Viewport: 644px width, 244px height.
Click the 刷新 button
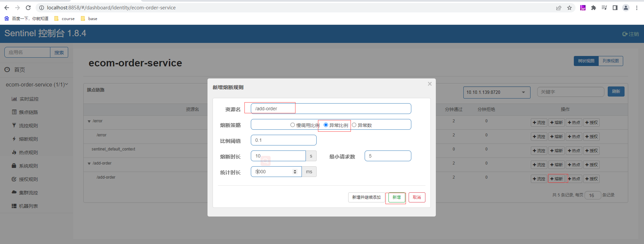pos(616,91)
